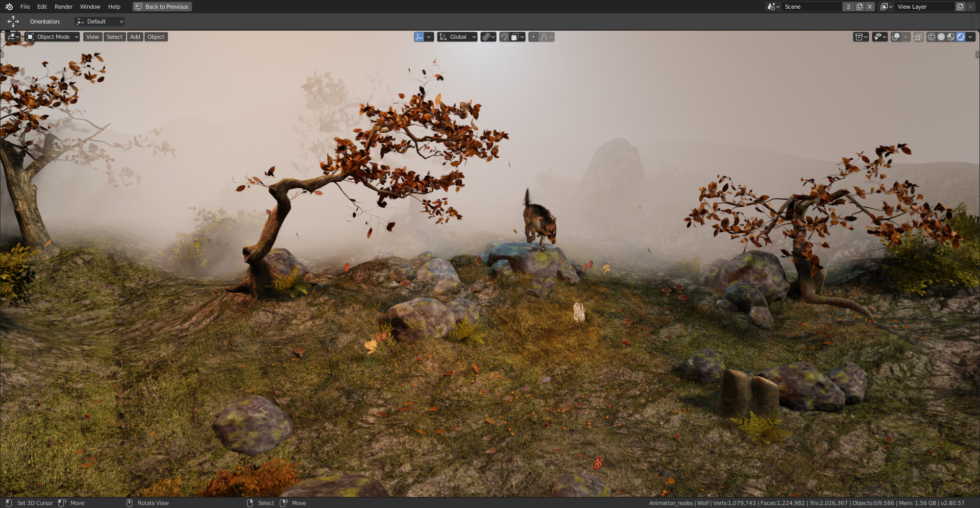Viewport: 980px width, 508px height.
Task: Click the Select mouse icon in status bar
Action: (x=250, y=503)
